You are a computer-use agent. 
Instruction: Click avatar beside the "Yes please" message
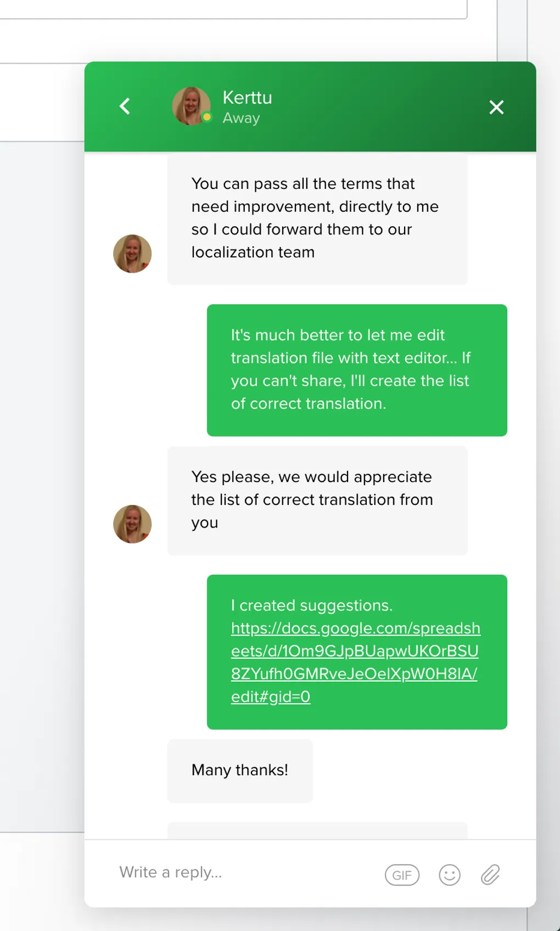click(132, 524)
